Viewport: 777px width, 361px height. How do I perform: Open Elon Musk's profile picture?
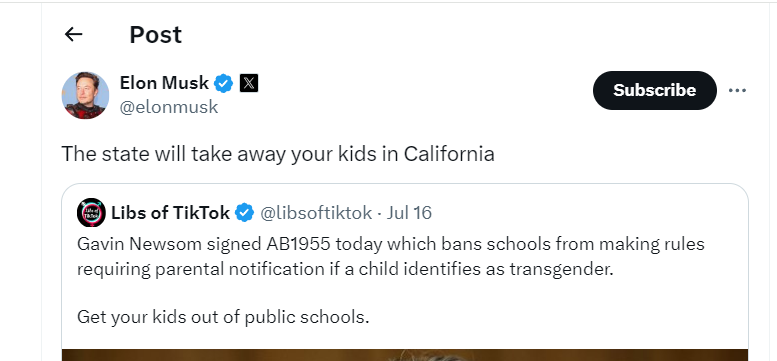coord(85,95)
